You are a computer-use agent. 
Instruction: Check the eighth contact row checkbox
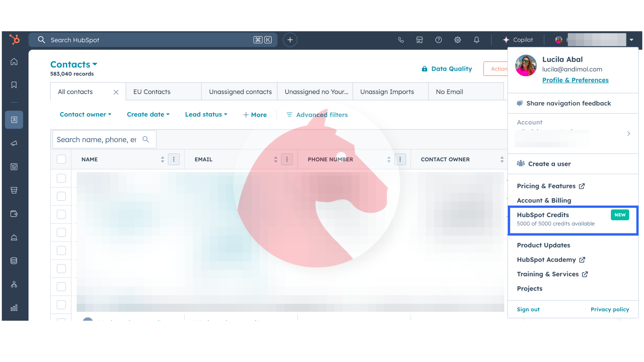pos(61,305)
